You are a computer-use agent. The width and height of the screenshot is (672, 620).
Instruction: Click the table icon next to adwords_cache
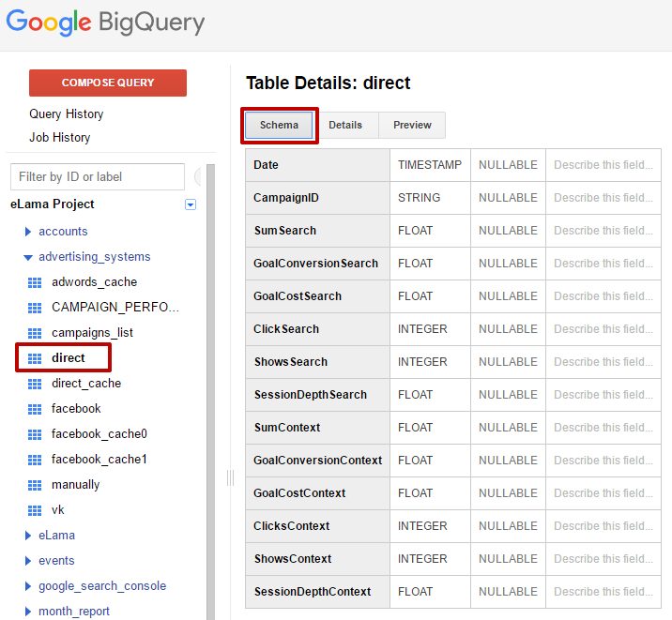(x=36, y=282)
